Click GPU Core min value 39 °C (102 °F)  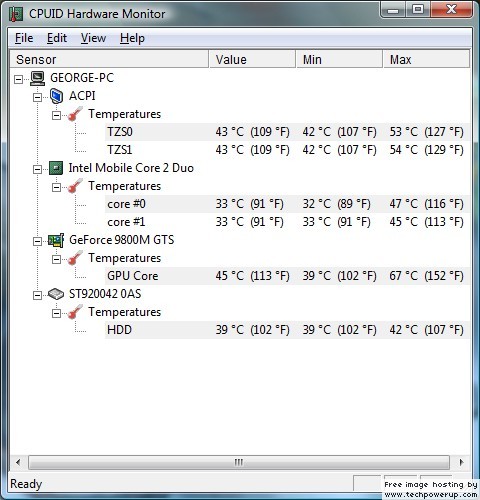[x=339, y=276]
